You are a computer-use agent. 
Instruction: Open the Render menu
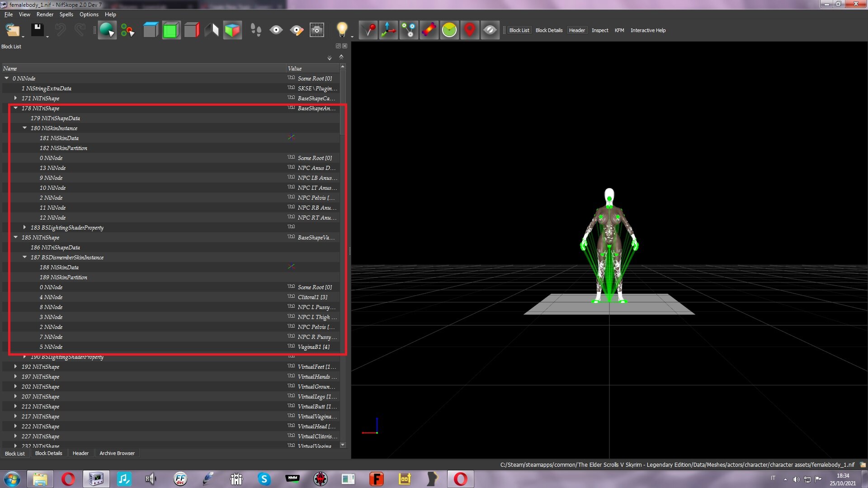(45, 14)
